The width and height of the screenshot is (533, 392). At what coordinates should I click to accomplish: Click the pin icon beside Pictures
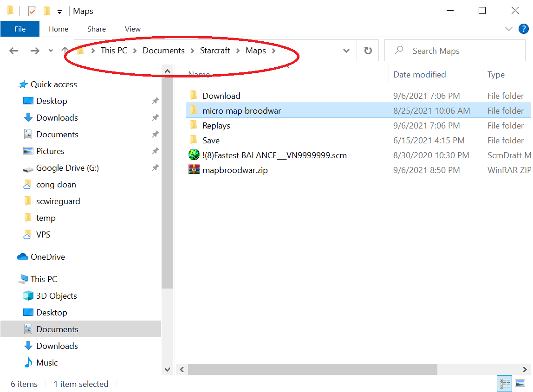156,150
